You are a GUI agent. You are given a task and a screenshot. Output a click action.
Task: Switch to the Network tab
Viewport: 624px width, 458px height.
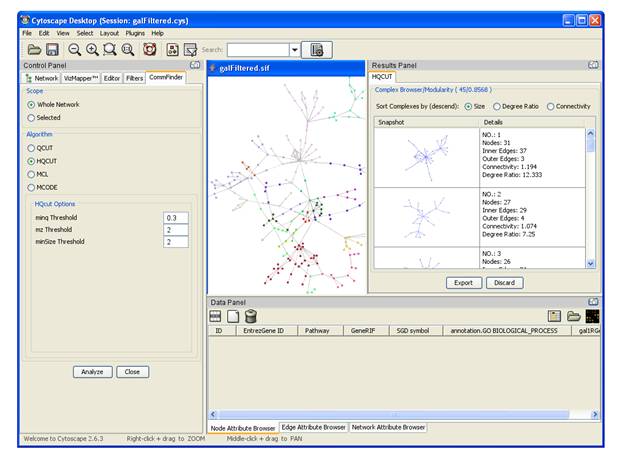(42, 78)
